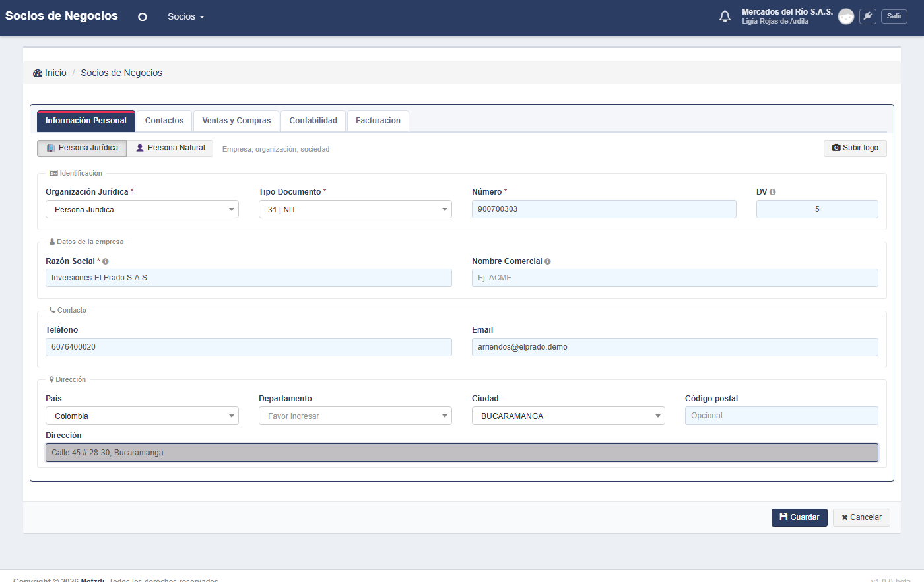Open the Departamento dropdown
924x582 pixels.
pos(355,416)
